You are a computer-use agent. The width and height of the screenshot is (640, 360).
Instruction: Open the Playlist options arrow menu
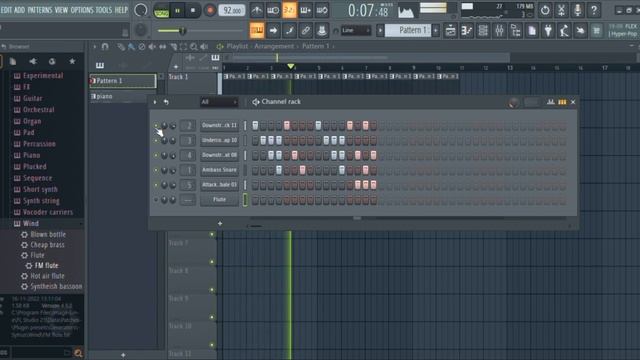(94, 47)
